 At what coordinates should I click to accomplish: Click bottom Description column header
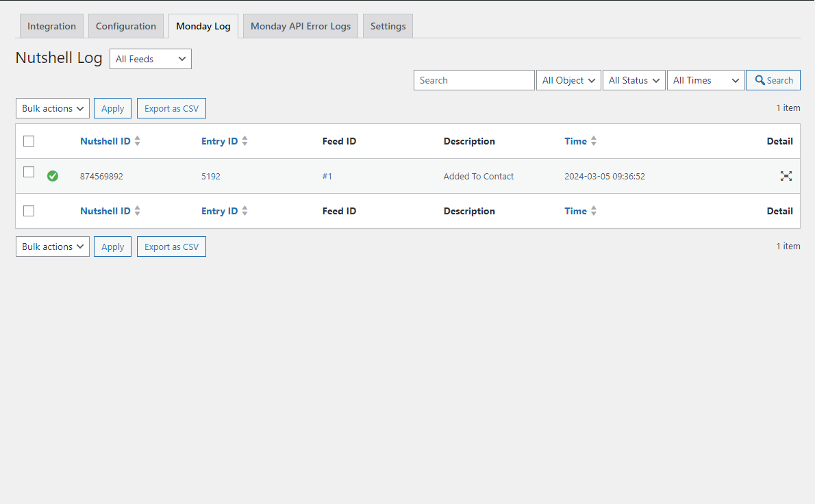pyautogui.click(x=469, y=211)
